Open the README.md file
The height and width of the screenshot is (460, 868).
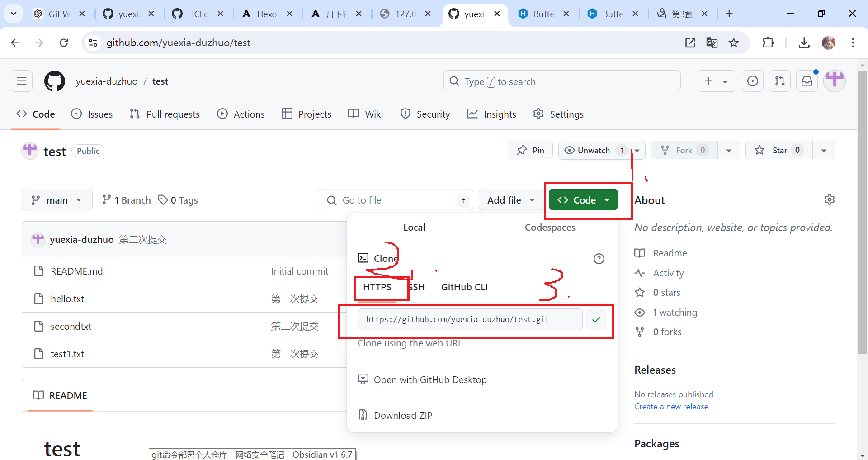coord(76,271)
